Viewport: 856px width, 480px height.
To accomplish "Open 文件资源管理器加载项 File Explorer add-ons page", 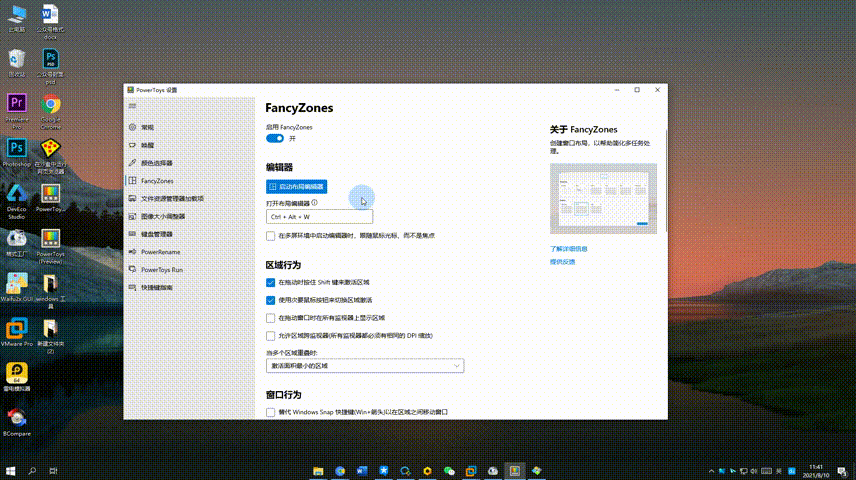I will (x=189, y=198).
